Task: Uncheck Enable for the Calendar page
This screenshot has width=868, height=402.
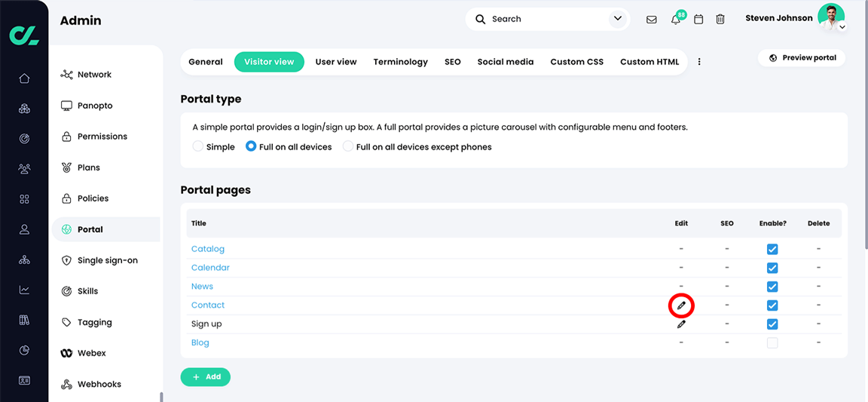Action: (772, 269)
